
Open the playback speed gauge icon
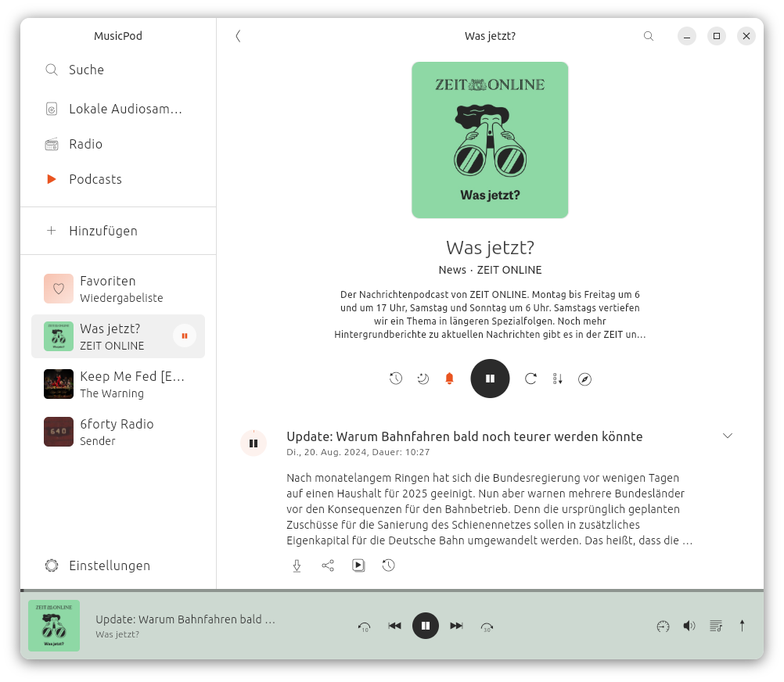pos(663,626)
